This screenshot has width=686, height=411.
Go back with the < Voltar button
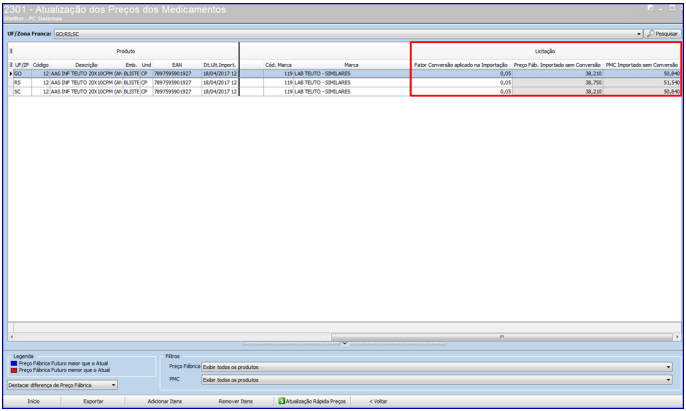[378, 401]
